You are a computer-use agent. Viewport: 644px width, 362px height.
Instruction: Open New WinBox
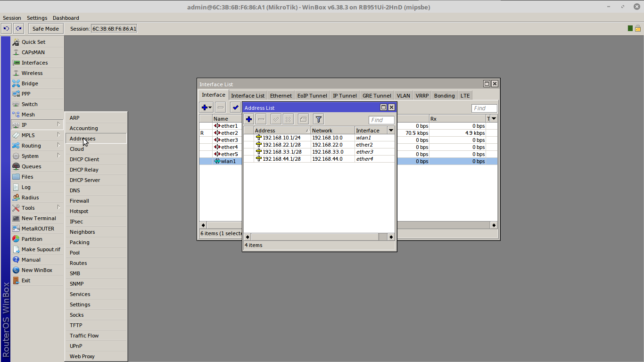click(x=37, y=270)
